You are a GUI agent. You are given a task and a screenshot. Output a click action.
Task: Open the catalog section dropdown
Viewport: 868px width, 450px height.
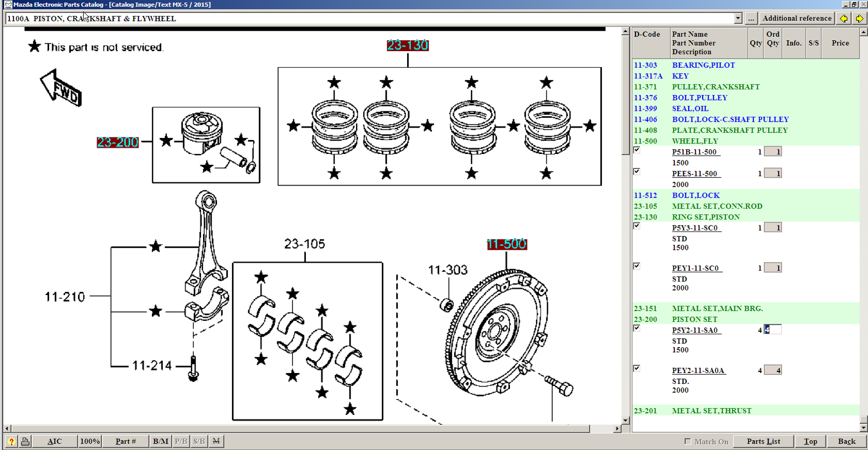click(738, 18)
